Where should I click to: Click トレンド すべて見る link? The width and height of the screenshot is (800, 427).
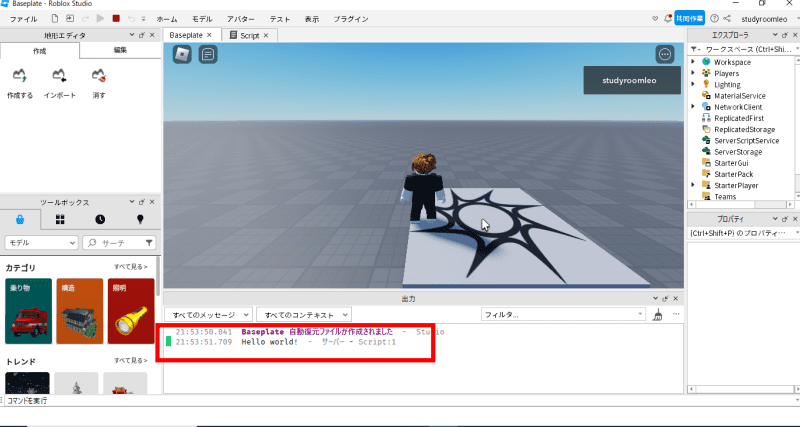[x=131, y=360]
